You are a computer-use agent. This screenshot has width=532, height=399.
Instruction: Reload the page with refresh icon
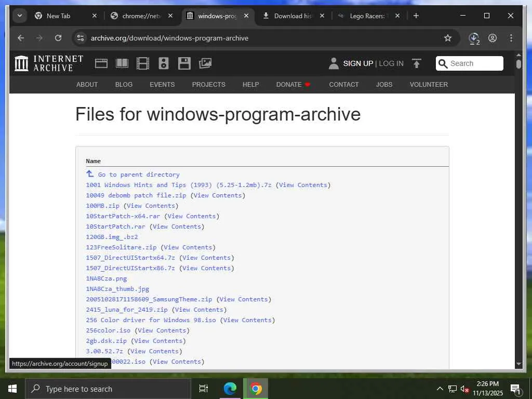[58, 38]
